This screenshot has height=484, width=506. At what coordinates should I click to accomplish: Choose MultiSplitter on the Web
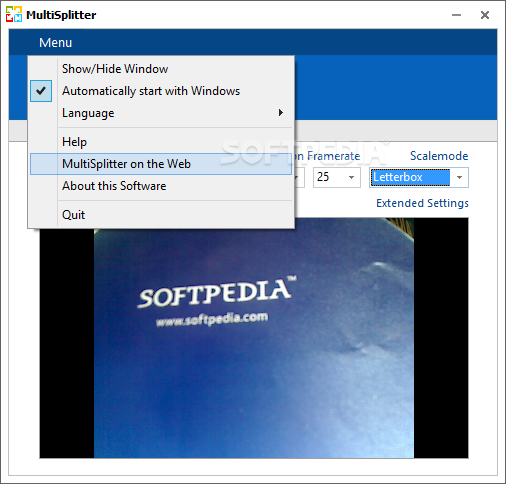pyautogui.click(x=161, y=164)
